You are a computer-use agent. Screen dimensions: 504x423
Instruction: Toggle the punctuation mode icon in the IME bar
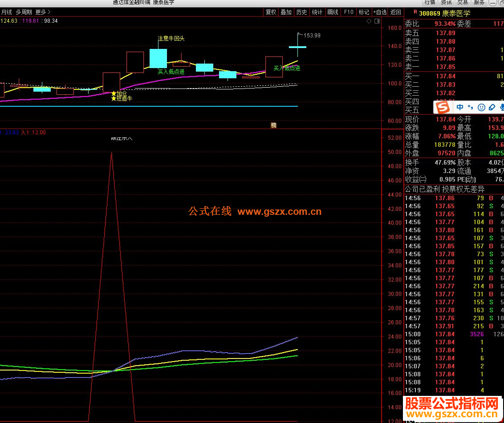tap(471, 107)
